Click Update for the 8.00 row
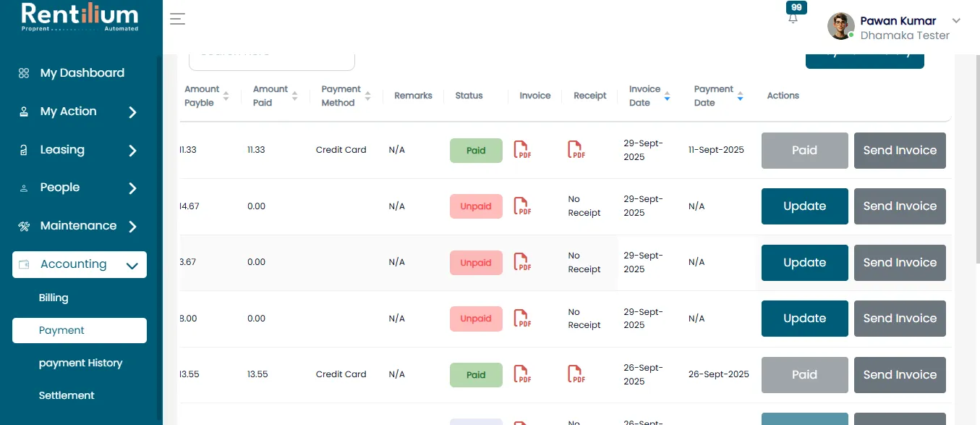Screen dimensions: 980x425 point(805,319)
